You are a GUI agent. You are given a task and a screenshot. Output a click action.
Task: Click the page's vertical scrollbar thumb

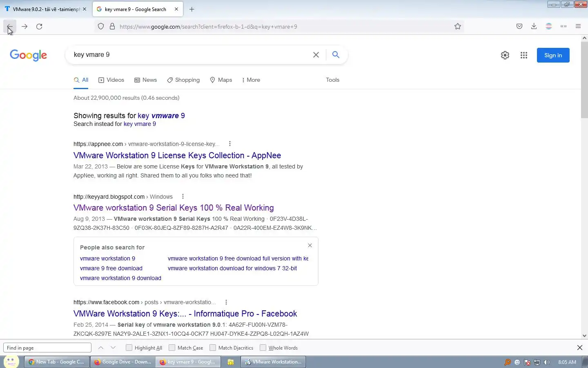point(584,80)
